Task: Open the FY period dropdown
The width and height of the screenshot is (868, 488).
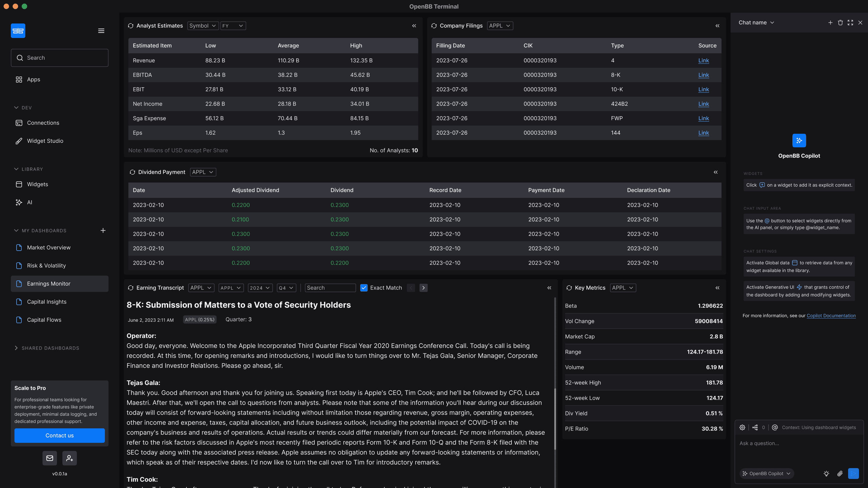Action: 233,26
